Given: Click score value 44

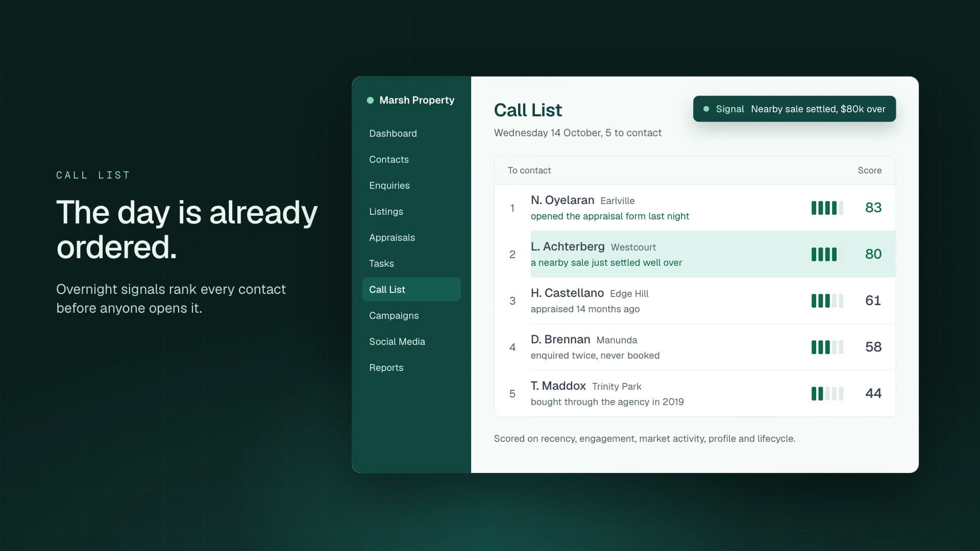Looking at the screenshot, I should [873, 393].
